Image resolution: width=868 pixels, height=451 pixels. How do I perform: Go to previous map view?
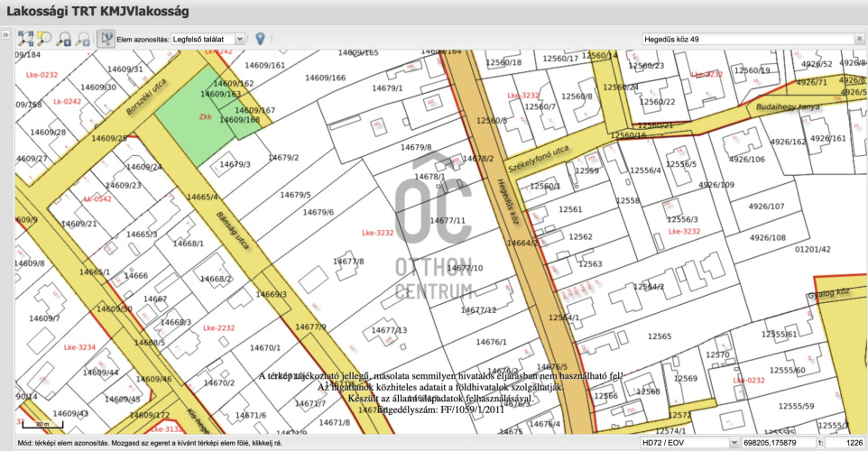64,39
